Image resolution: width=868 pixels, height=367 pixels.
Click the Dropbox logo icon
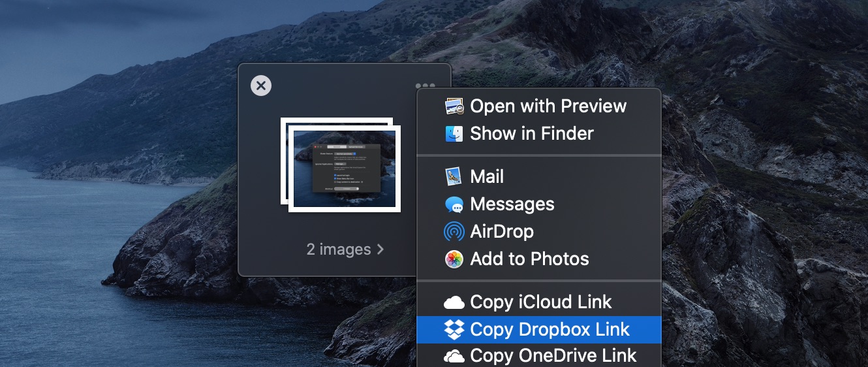tap(454, 330)
